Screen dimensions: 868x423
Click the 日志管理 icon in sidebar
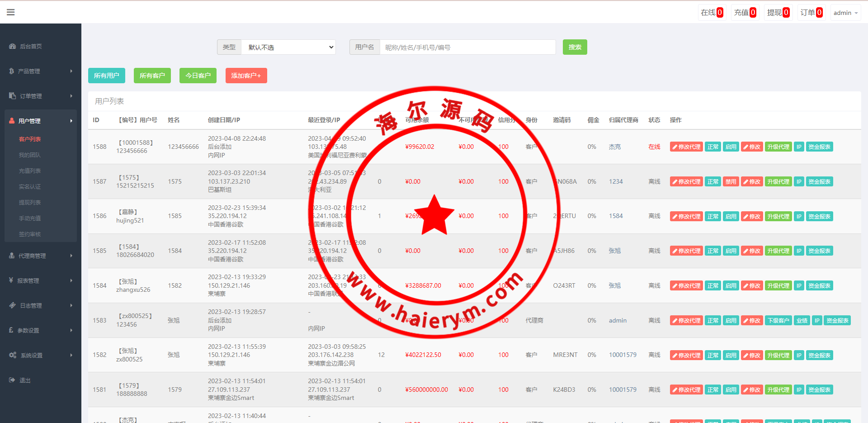point(12,305)
